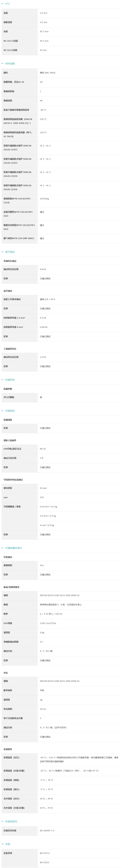Click the -60 °C low temperature value
123x868 pixels.
click(43, 110)
